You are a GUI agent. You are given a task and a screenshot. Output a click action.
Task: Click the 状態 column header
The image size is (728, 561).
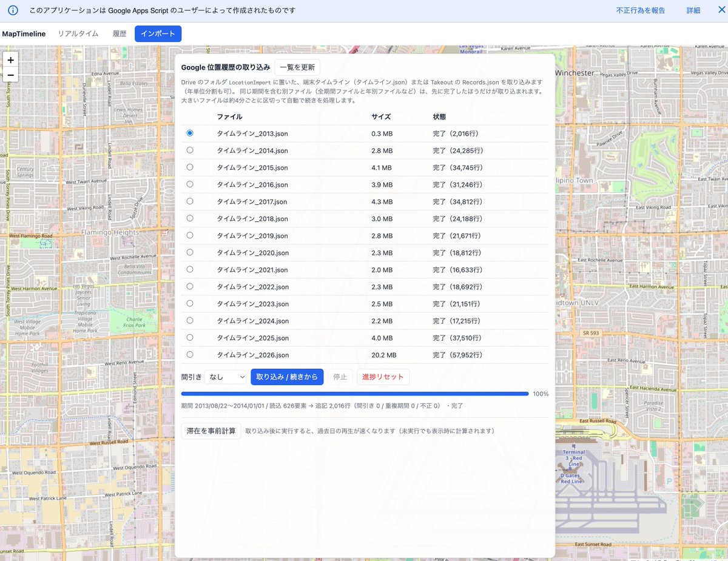pos(439,116)
